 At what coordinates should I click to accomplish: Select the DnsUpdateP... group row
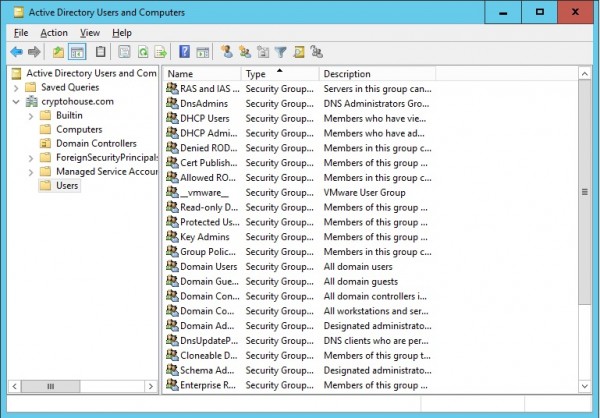coord(300,340)
